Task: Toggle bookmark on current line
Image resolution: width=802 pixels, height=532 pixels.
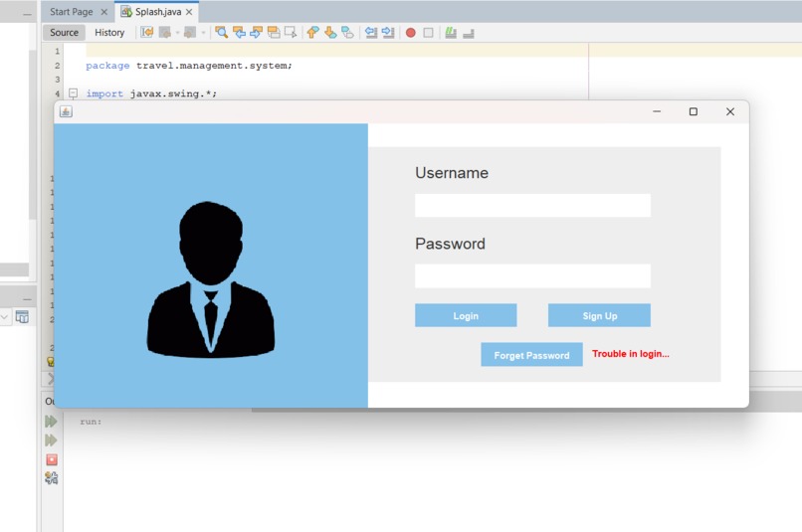Action: (347, 33)
